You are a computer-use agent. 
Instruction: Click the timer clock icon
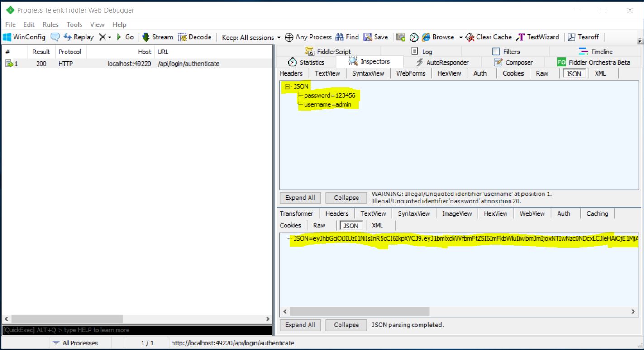coord(414,37)
